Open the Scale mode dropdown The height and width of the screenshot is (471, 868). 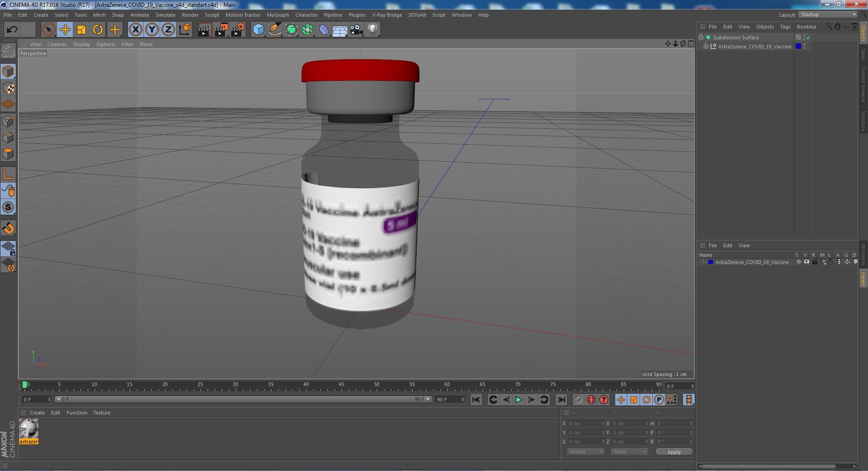[x=630, y=452]
